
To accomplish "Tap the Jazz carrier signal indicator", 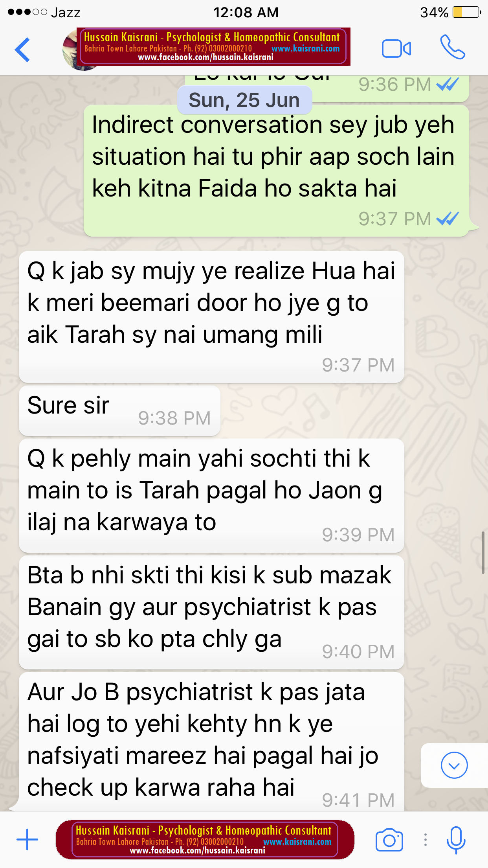I will pos(44,12).
